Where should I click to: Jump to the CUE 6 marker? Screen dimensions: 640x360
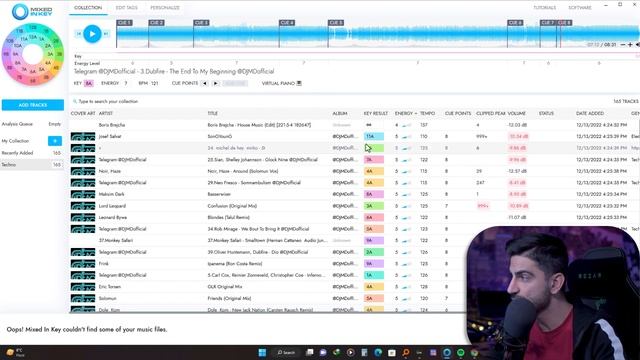click(x=515, y=23)
